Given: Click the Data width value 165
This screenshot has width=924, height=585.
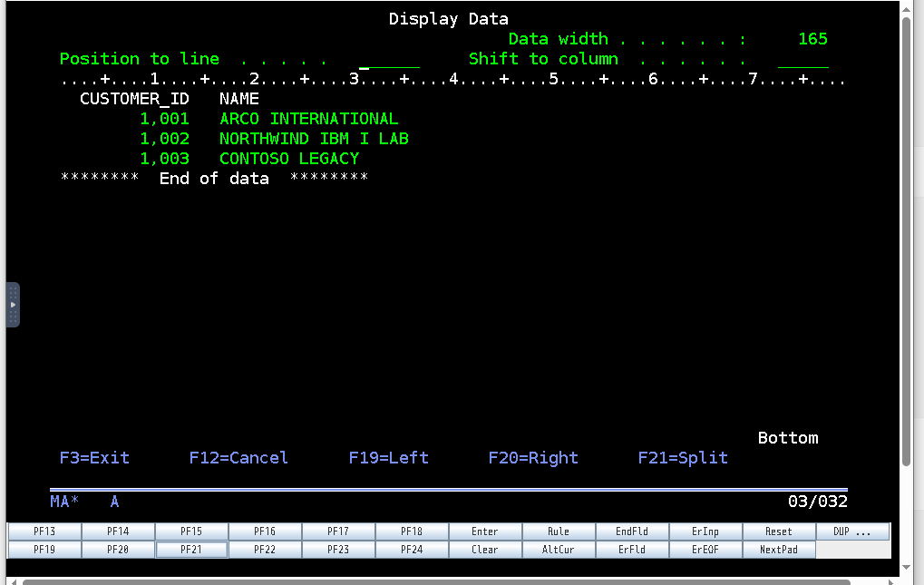Looking at the screenshot, I should coord(813,40).
